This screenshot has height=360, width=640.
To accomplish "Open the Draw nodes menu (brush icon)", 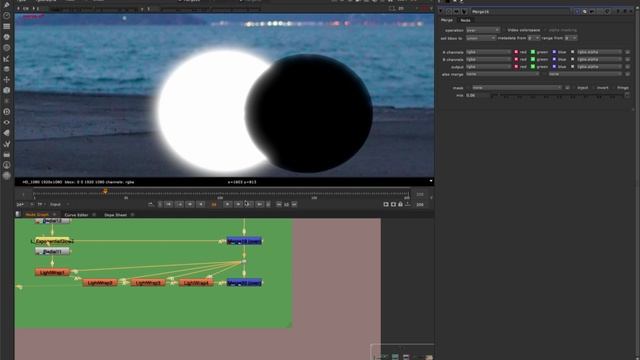I will [7, 5].
